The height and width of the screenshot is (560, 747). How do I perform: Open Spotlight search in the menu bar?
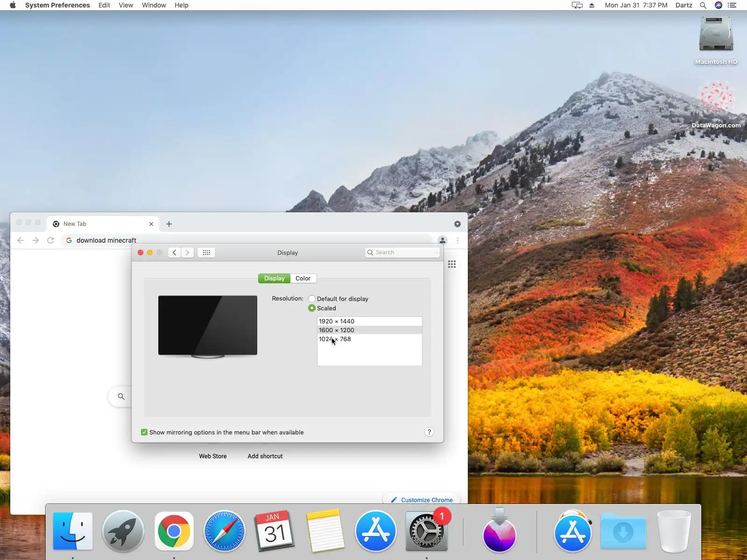(703, 5)
